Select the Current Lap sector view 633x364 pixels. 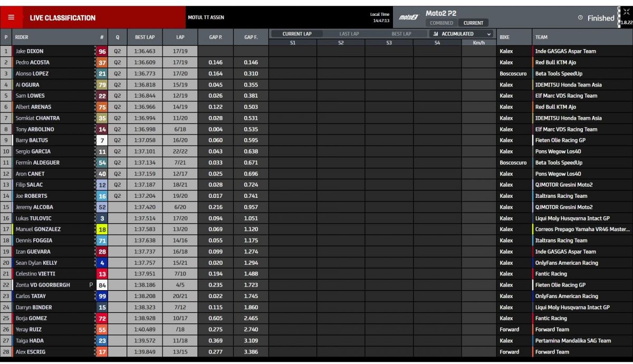click(x=296, y=34)
